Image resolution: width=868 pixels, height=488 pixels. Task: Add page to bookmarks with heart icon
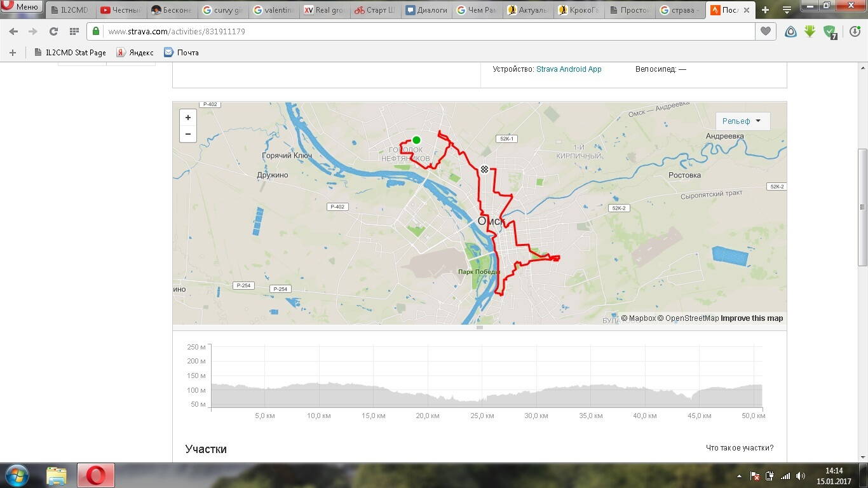pos(766,31)
